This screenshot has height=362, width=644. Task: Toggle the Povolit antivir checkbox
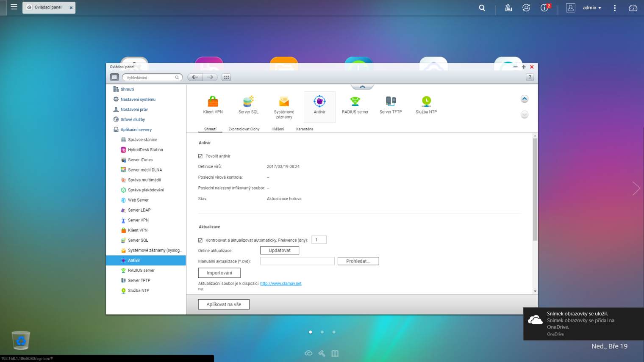pos(200,156)
